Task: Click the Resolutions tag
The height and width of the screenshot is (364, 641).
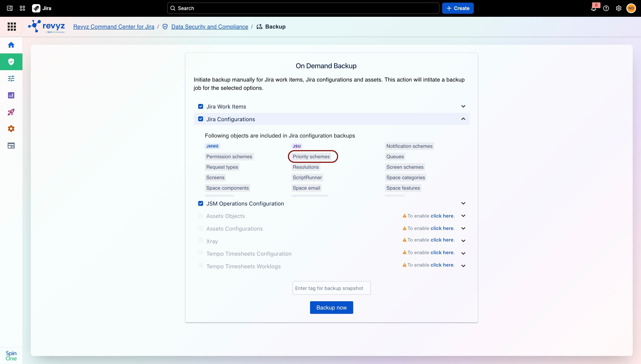Action: tap(306, 167)
